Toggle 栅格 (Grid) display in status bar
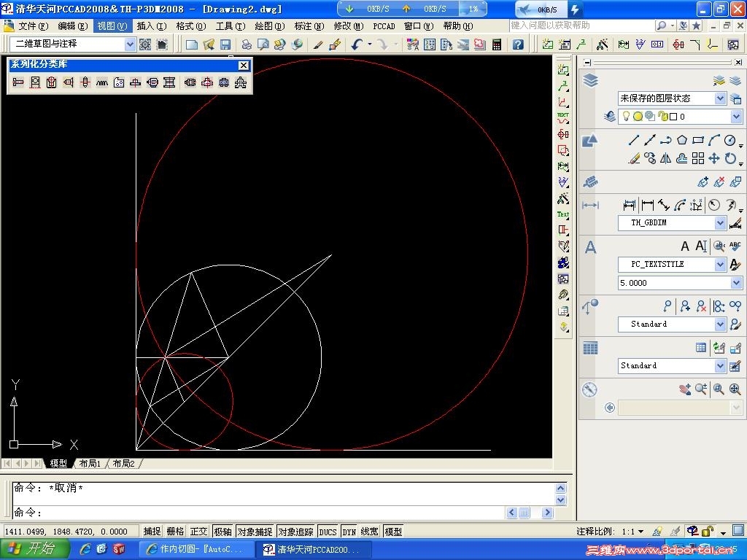The image size is (747, 560). coord(175,532)
